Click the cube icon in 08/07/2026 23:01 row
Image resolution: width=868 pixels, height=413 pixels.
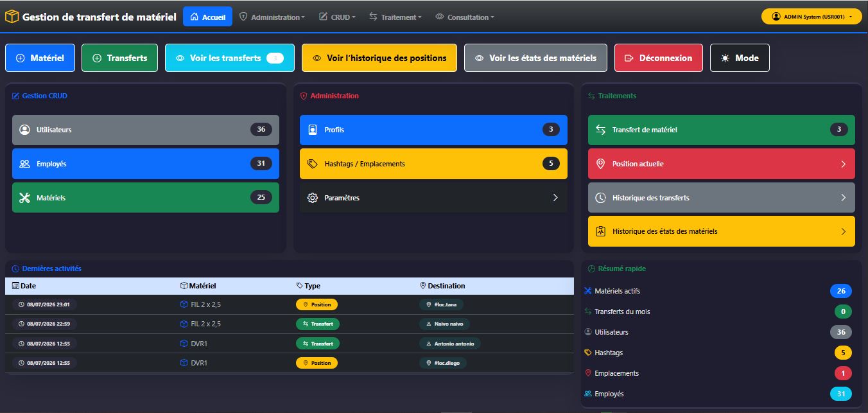(x=184, y=304)
